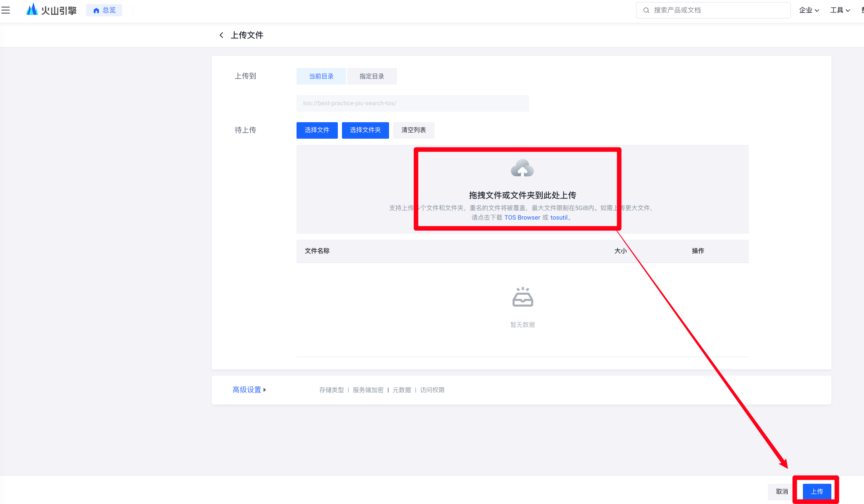Open the TOS Browser download link
The image size is (864, 504).
[x=522, y=218]
